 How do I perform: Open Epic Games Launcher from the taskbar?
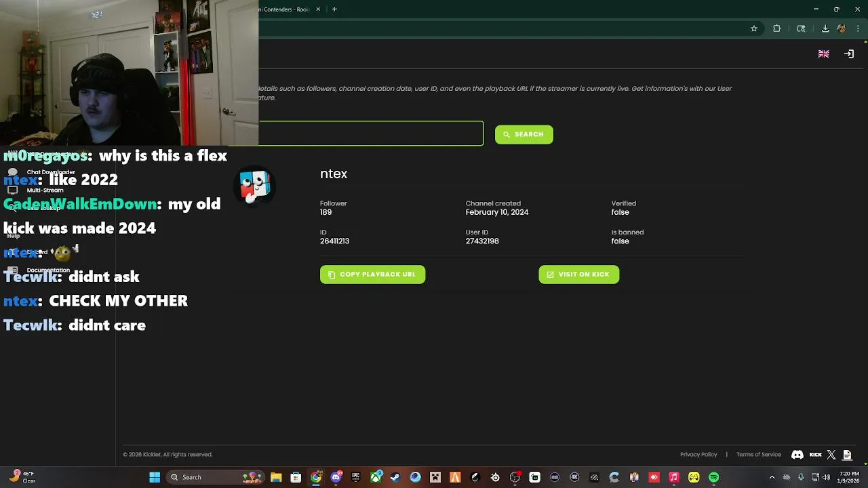tap(355, 477)
